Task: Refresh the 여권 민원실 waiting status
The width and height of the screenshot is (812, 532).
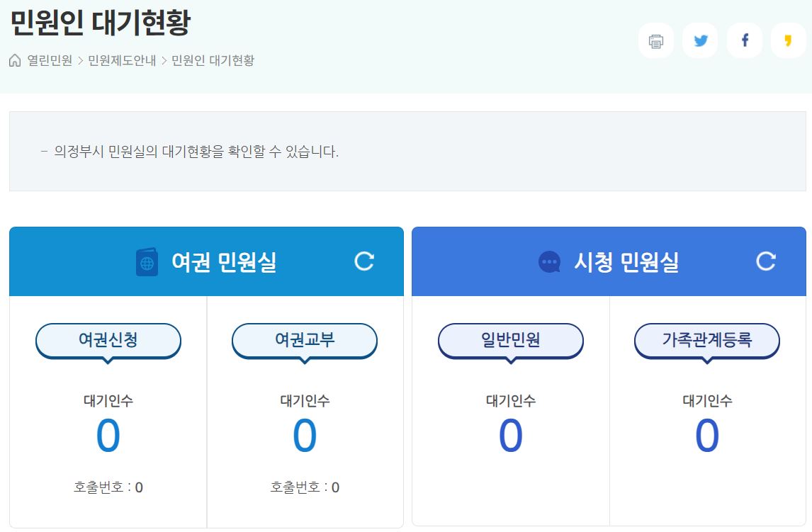Action: coord(363,261)
